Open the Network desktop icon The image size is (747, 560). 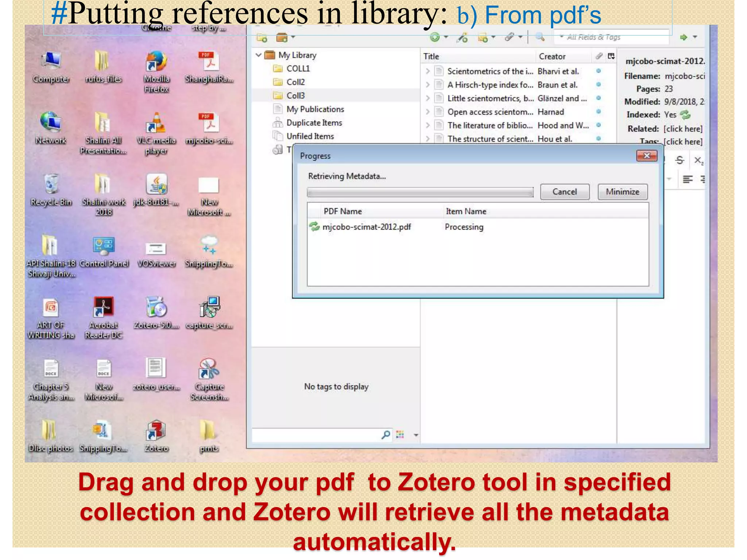pyautogui.click(x=51, y=128)
